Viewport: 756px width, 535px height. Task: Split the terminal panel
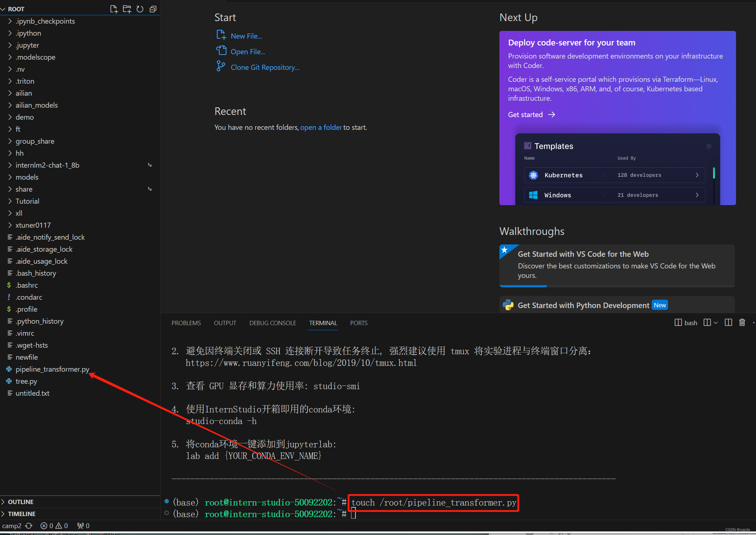pyautogui.click(x=728, y=323)
